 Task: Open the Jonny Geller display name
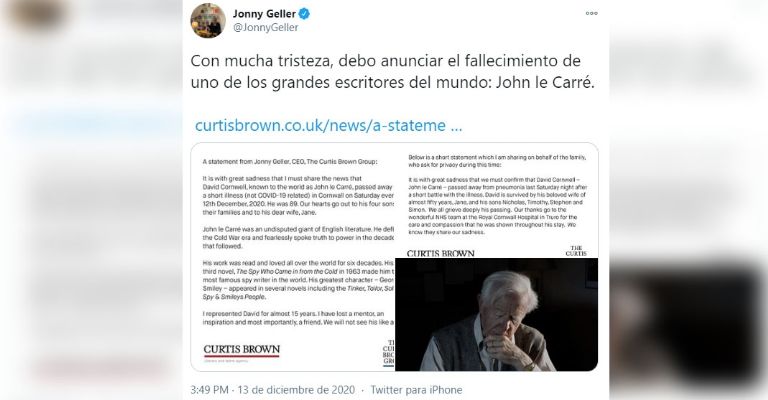coord(264,14)
